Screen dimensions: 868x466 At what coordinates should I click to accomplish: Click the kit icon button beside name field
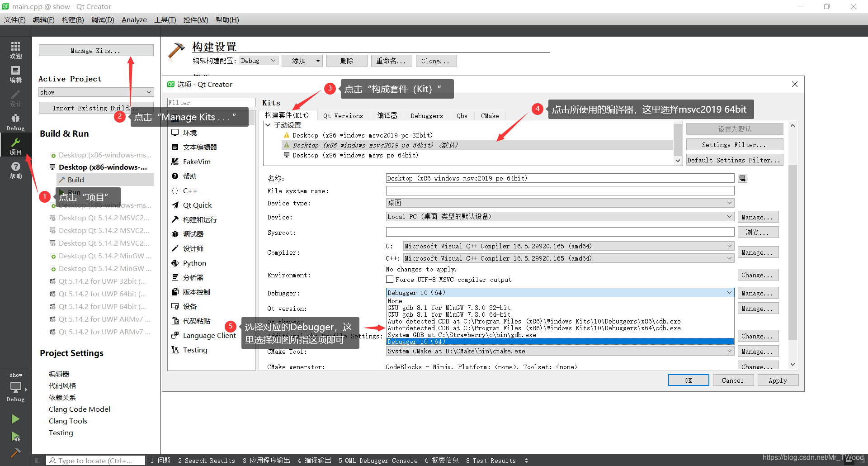[x=742, y=178]
